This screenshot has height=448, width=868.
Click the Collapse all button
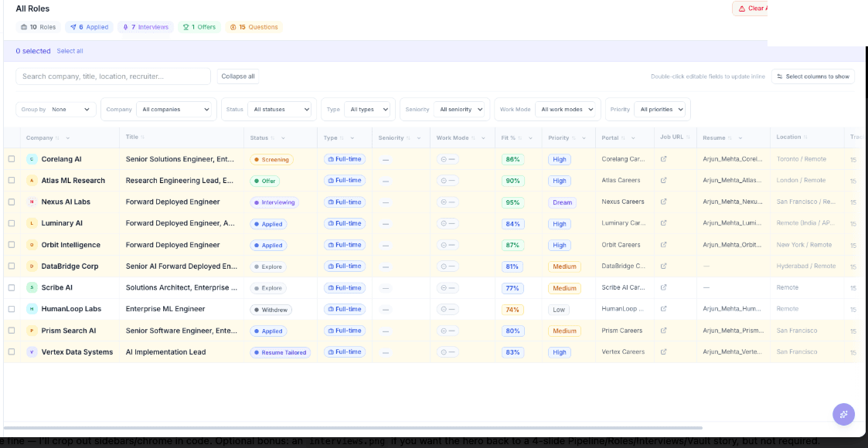click(x=237, y=76)
